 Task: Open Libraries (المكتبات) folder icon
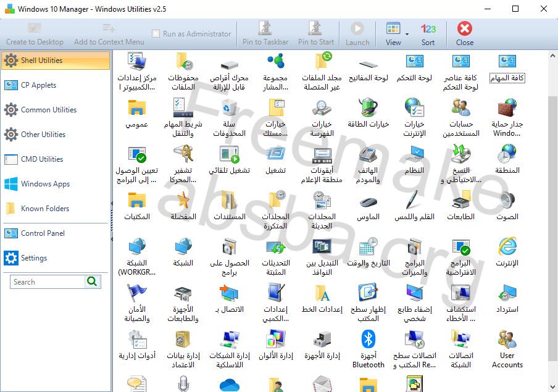(x=137, y=200)
